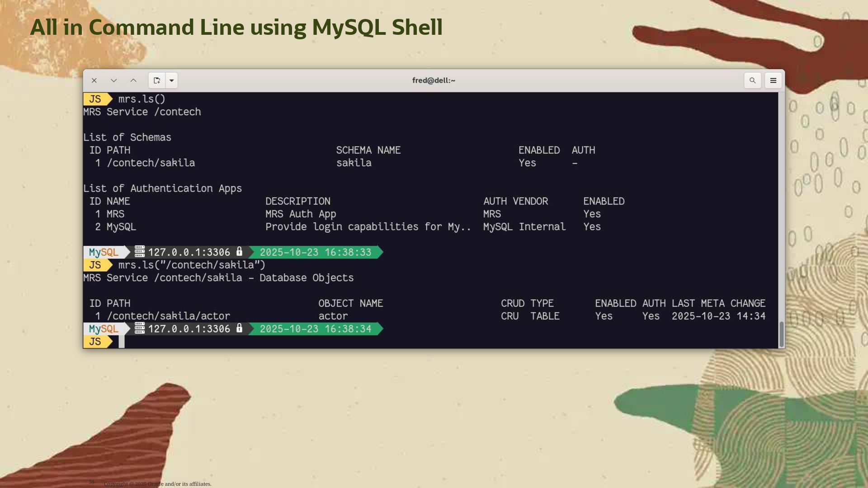Click the fred@dell:~ window title
868x488 pixels.
tap(434, 80)
